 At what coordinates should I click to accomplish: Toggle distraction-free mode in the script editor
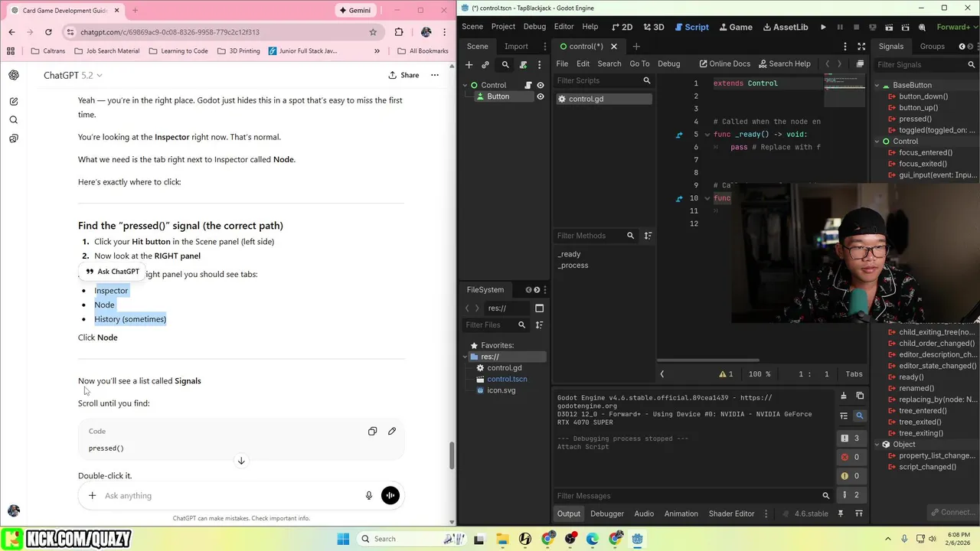click(x=861, y=47)
